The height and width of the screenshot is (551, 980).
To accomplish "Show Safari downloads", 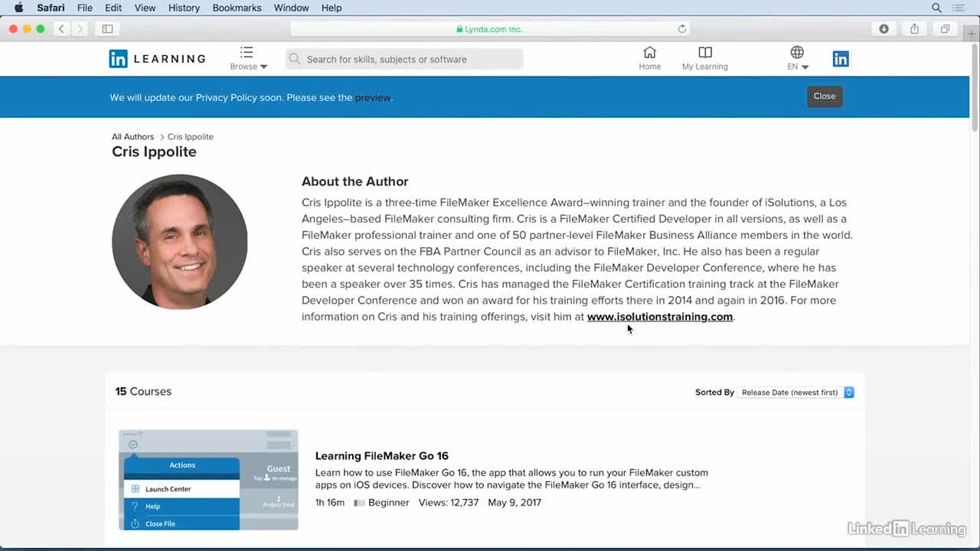I will [x=884, y=29].
